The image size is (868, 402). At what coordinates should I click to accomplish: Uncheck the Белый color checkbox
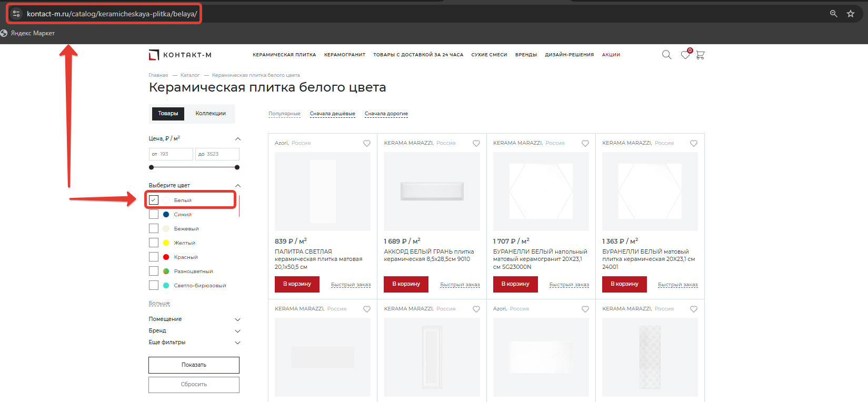tap(154, 200)
